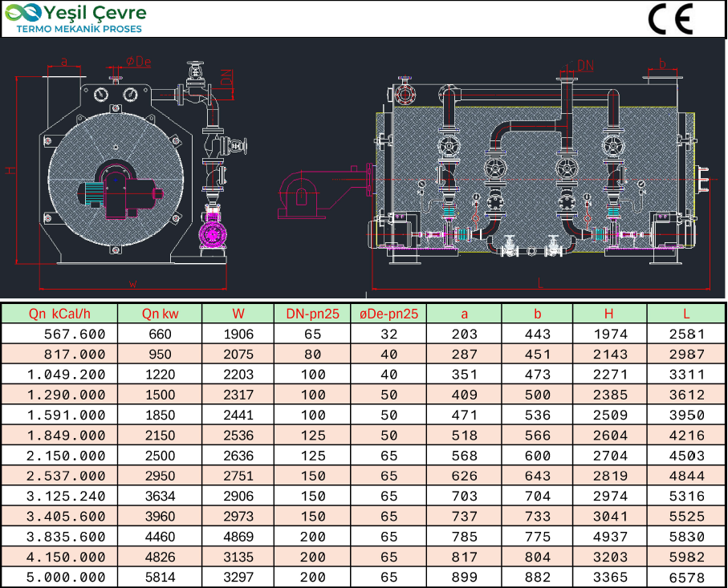Select the 'Qn kCal/h' column header

click(x=59, y=314)
